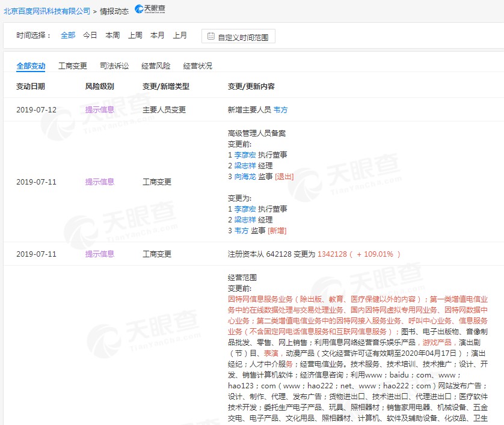504x425 pixels.
Task: Open 向海龙 监事 link
Action: 245,177
